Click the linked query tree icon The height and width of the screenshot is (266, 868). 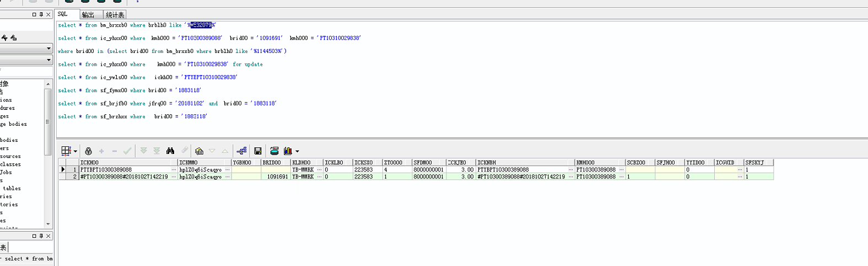(241, 151)
